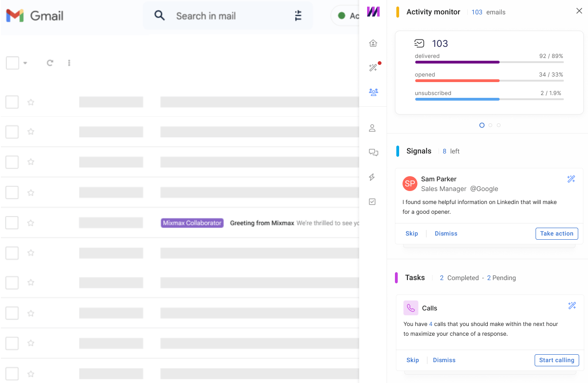588x383 pixels.
Task: Tick the checkbox for Greeting from Mixmax email
Action: pyautogui.click(x=12, y=223)
